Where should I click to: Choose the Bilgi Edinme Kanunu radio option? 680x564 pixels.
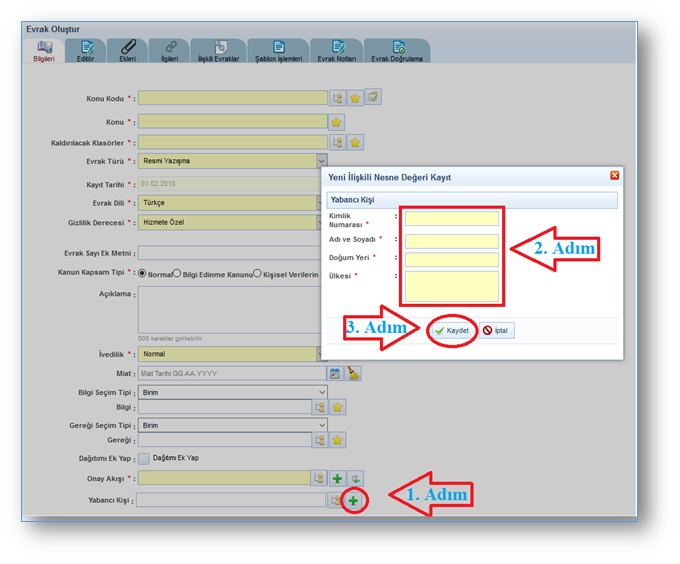[x=177, y=272]
